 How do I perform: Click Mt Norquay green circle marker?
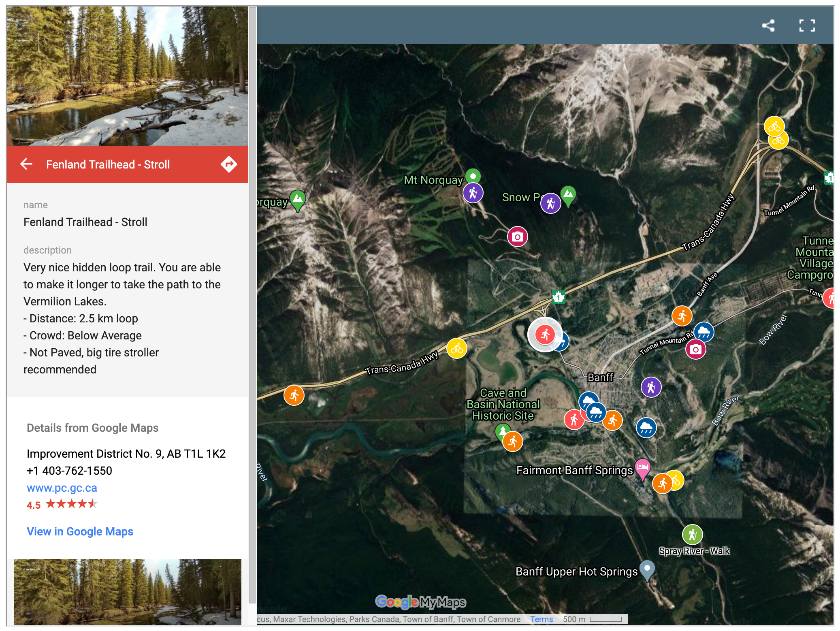[473, 176]
